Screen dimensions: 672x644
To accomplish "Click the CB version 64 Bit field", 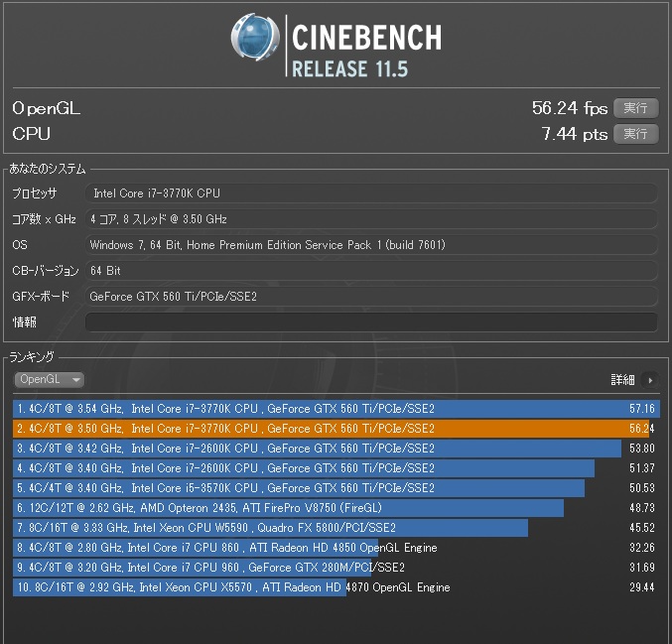I will pyautogui.click(x=371, y=271).
